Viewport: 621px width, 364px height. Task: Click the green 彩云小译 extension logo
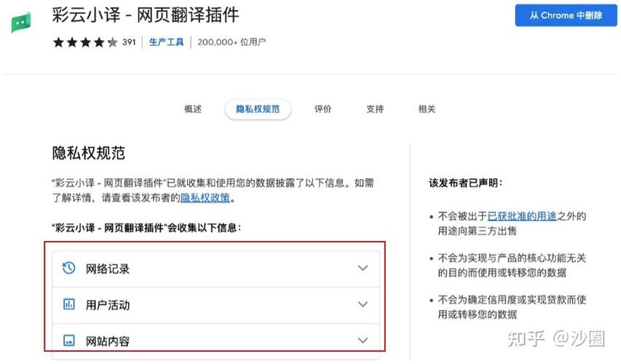tap(21, 23)
